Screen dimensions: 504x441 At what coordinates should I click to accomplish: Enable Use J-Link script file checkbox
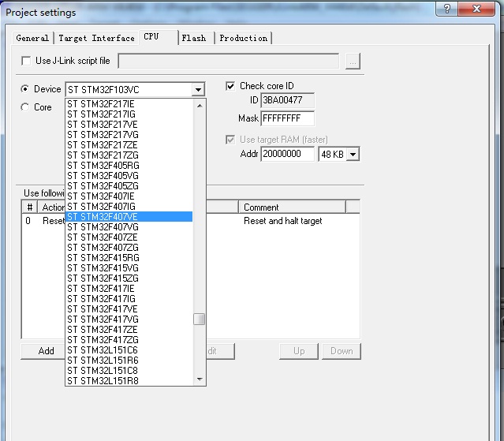click(x=26, y=61)
